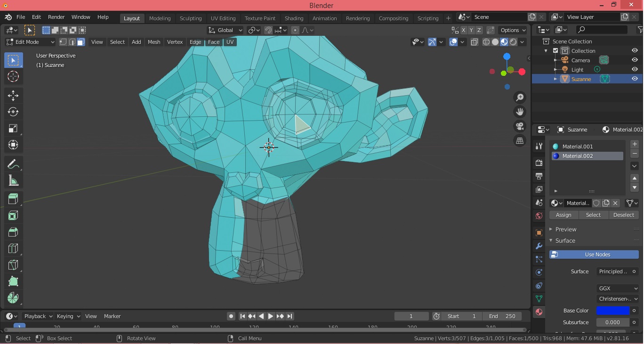
Task: Open the Modifiers properties tab
Action: tap(539, 246)
